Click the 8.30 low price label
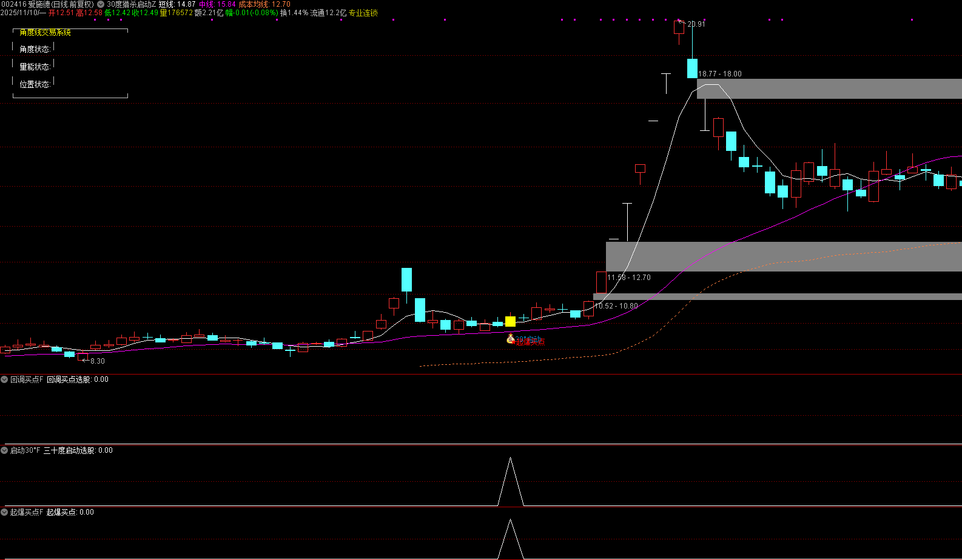This screenshot has height=560, width=962. tap(97, 361)
